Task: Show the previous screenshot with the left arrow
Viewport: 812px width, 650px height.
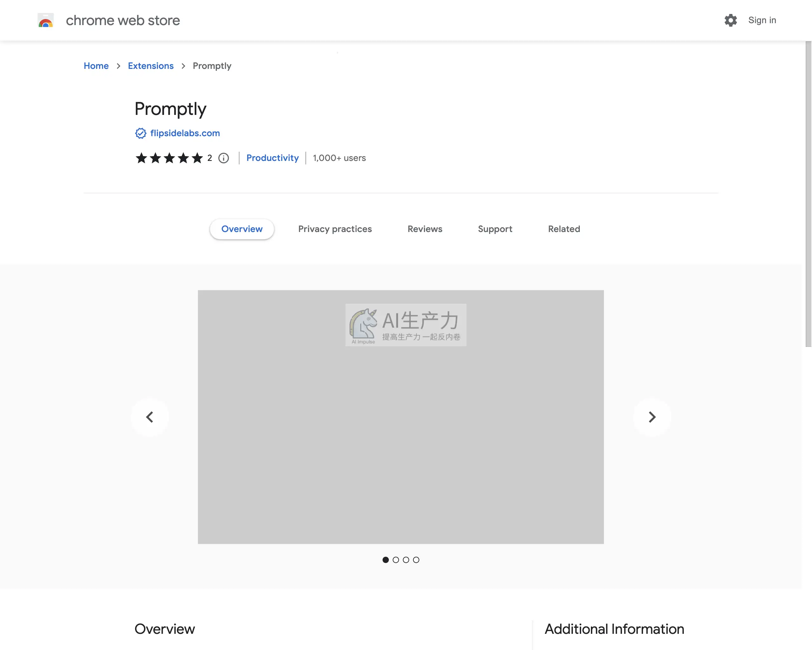Action: click(x=149, y=417)
